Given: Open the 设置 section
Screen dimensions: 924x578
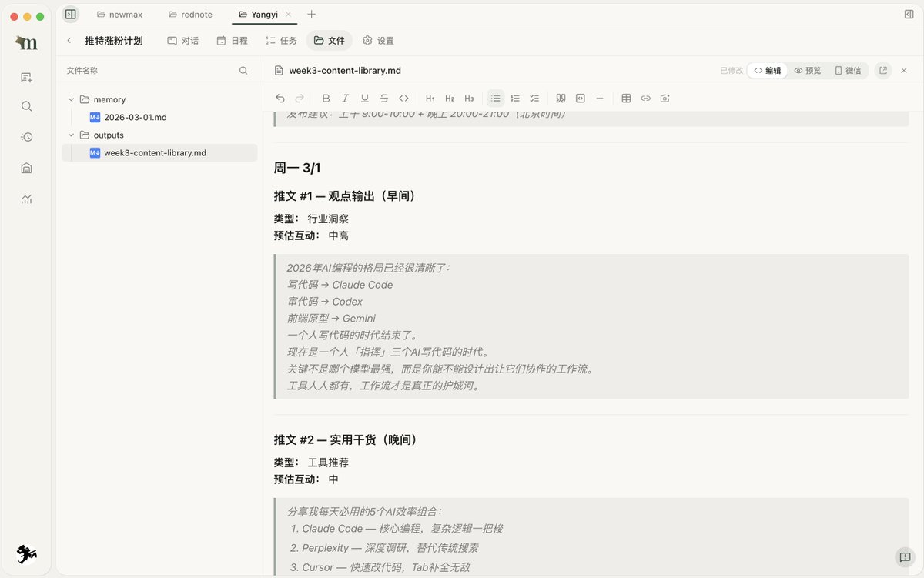Looking at the screenshot, I should 378,41.
